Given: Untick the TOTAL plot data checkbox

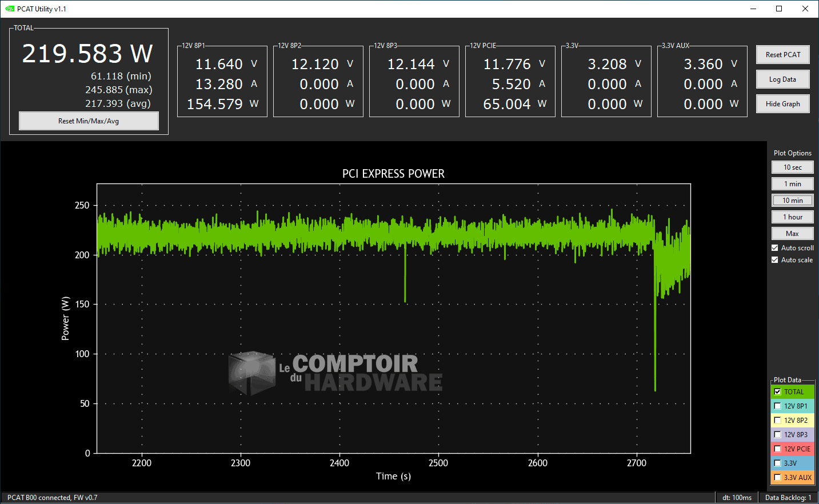Looking at the screenshot, I should [777, 392].
